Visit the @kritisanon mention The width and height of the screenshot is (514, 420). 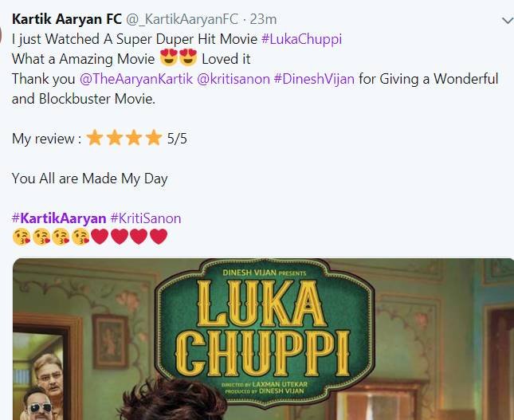[x=233, y=79]
